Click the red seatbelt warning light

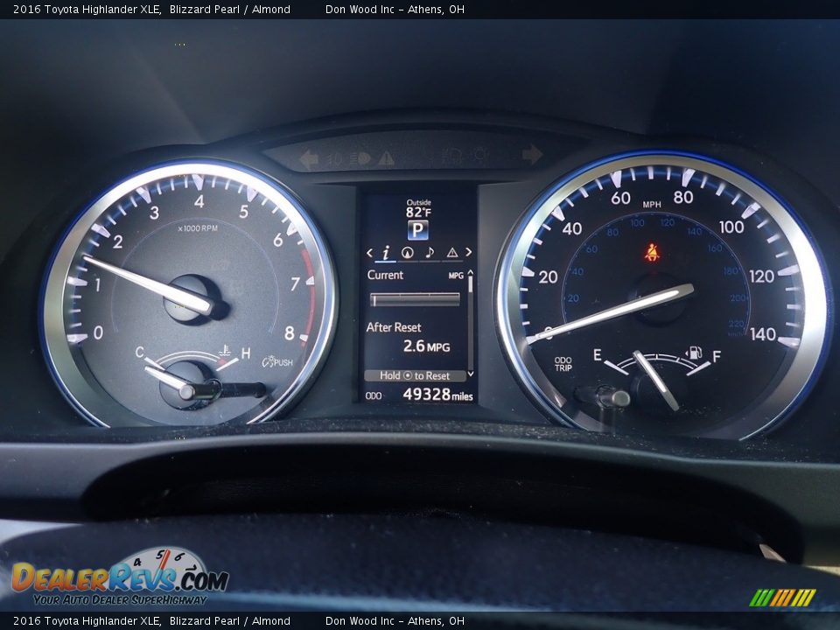coord(651,252)
